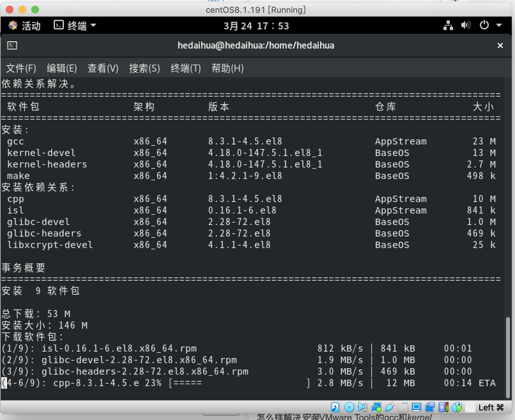Click the CPU virtualization status icon

(443, 407)
